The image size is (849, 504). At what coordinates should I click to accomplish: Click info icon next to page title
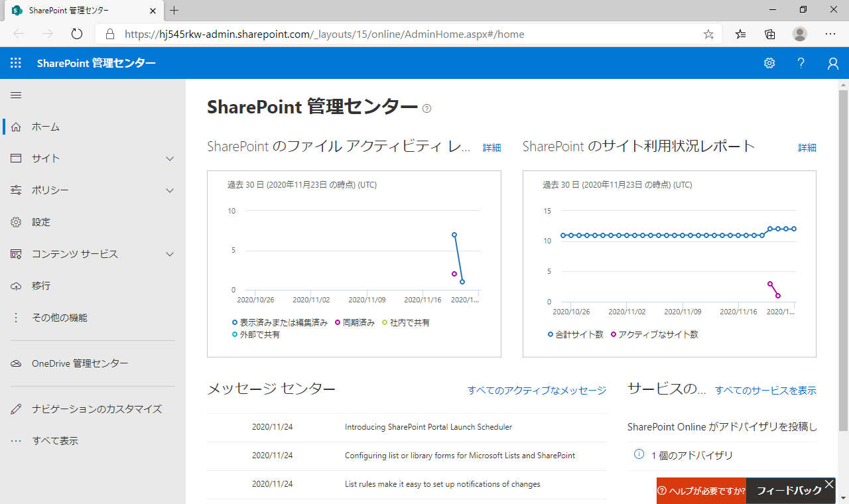click(x=426, y=108)
